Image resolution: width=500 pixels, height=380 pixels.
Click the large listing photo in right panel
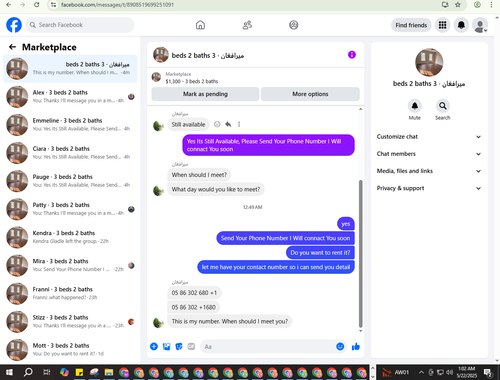pyautogui.click(x=429, y=62)
